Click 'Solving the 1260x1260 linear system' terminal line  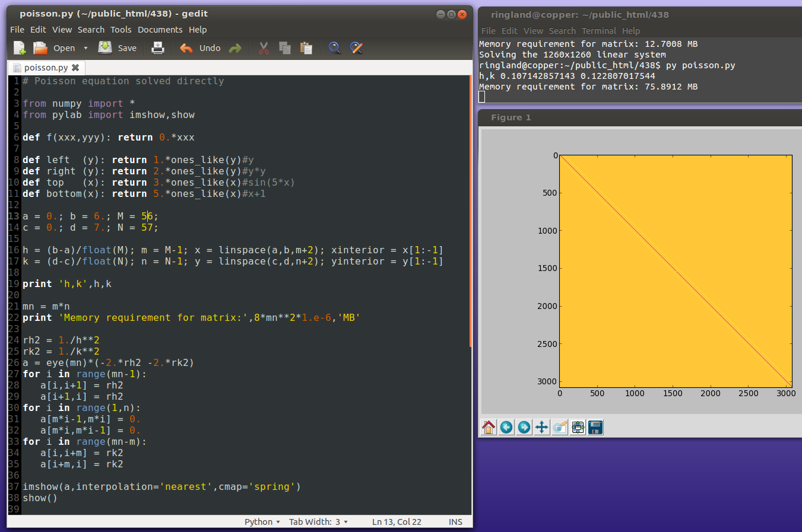573,55
